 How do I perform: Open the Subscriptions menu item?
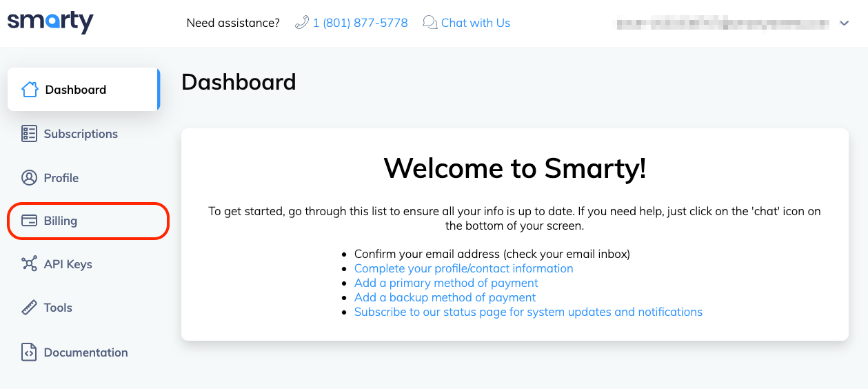click(x=81, y=134)
